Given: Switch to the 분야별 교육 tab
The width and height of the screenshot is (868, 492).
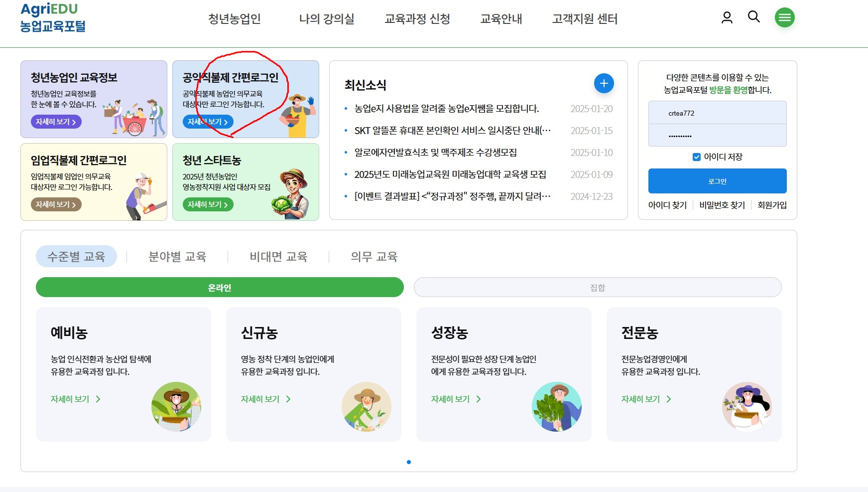Looking at the screenshot, I should pyautogui.click(x=178, y=256).
